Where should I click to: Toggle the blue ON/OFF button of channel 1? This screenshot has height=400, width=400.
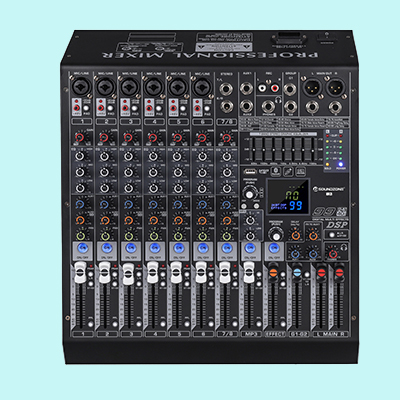click(x=83, y=248)
